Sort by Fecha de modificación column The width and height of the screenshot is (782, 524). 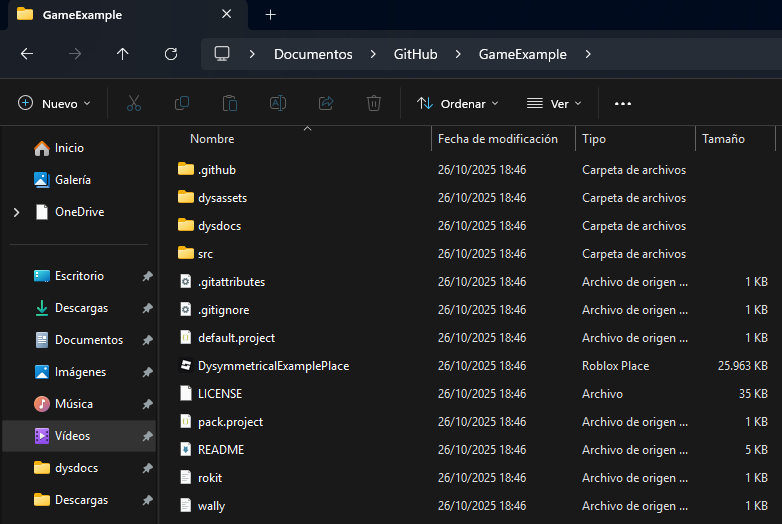tap(498, 139)
